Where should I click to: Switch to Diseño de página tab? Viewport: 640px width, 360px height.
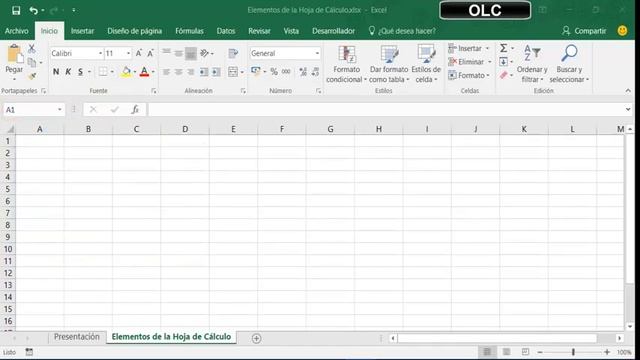[134, 31]
